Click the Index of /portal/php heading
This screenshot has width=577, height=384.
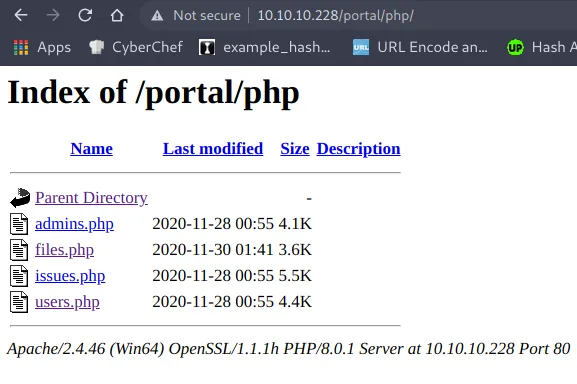point(153,93)
